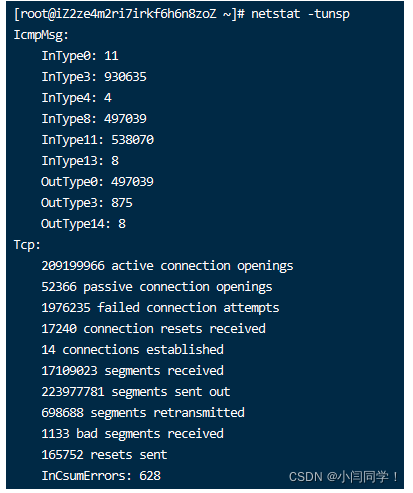Select the 14 connections established line
Viewport: 413px width, 493px height.
pos(132,350)
